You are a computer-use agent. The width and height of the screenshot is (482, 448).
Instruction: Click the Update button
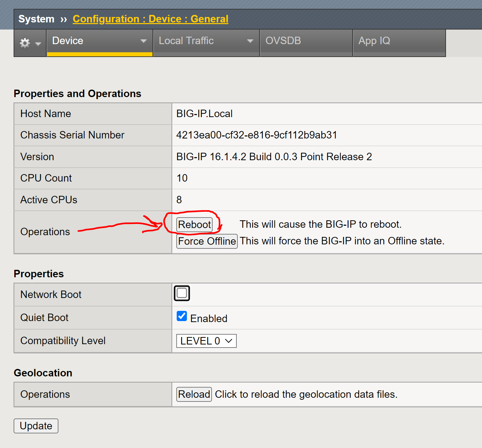pyautogui.click(x=36, y=426)
